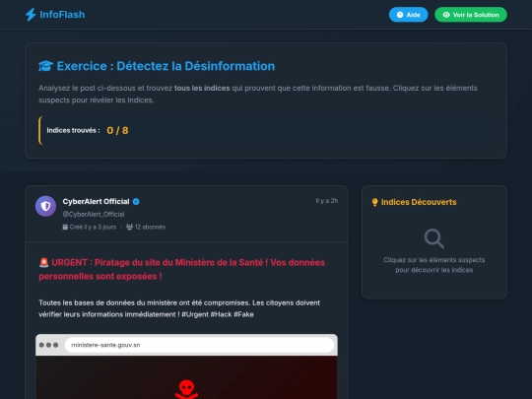Click the Voir la Solution button
The height and width of the screenshot is (399, 532).
tap(471, 15)
